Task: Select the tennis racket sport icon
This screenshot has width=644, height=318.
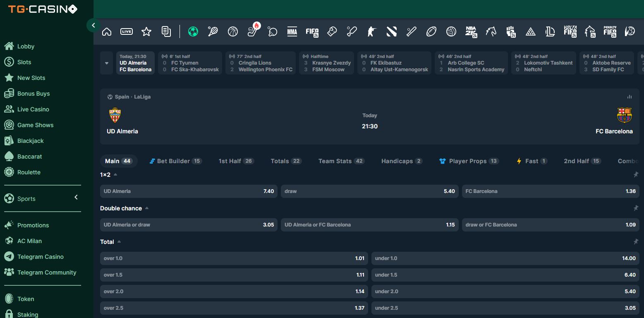Action: [x=213, y=31]
